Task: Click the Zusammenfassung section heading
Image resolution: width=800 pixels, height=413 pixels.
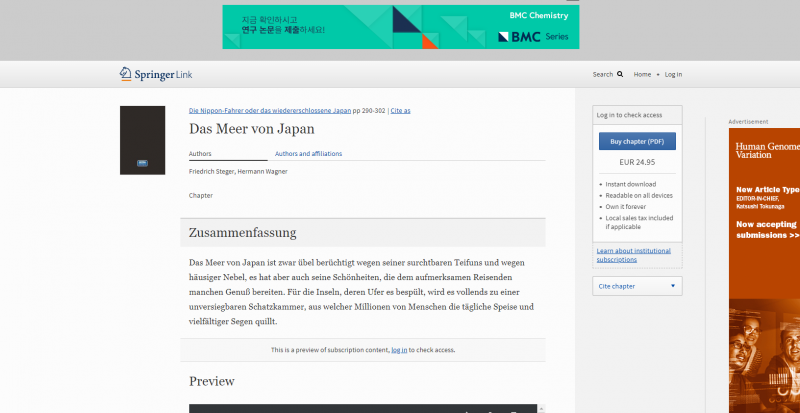Action: [243, 233]
